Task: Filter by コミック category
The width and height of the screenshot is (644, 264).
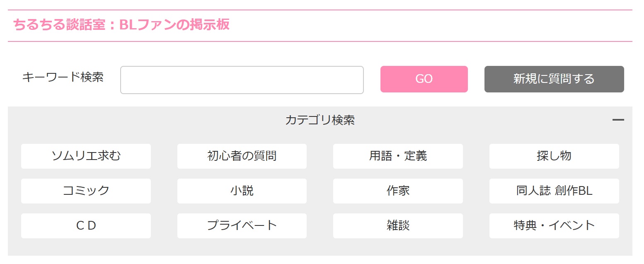Action: [86, 191]
